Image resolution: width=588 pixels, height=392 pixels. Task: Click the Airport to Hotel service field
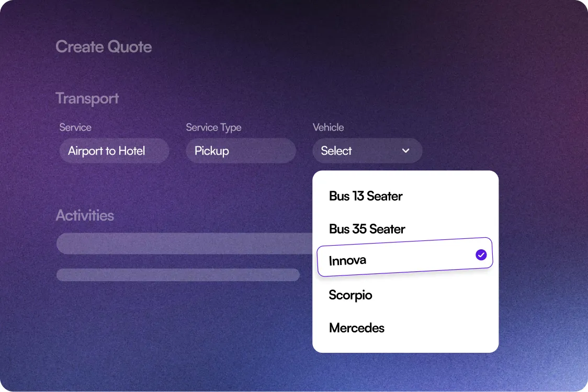point(114,151)
